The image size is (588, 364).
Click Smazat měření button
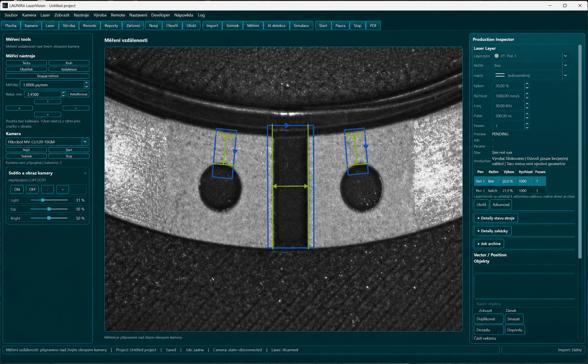(48, 76)
